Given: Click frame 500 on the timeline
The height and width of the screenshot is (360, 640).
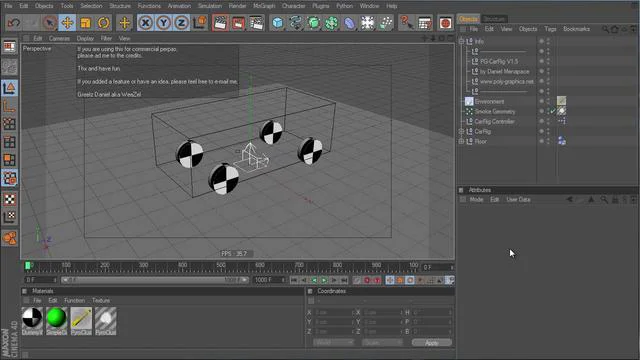Looking at the screenshot, I should [x=221, y=267].
